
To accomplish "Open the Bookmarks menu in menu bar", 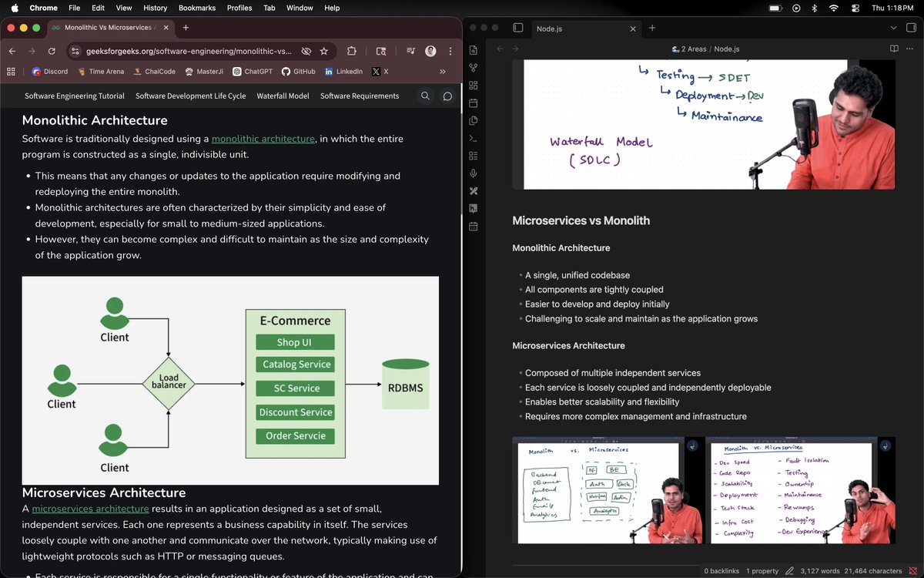I will pos(197,8).
